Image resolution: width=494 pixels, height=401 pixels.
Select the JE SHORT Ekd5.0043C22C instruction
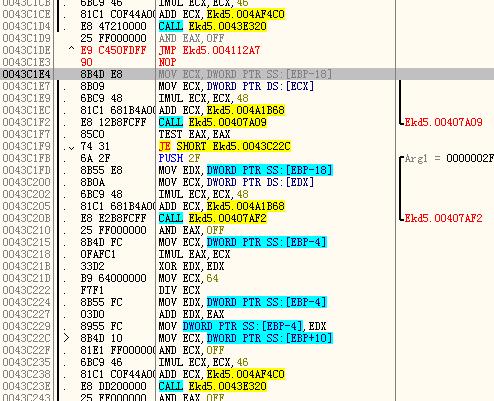[x=225, y=146]
